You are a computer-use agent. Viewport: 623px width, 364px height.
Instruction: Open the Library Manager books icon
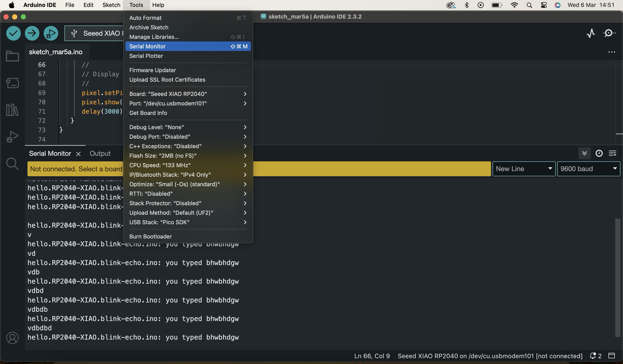(x=12, y=110)
